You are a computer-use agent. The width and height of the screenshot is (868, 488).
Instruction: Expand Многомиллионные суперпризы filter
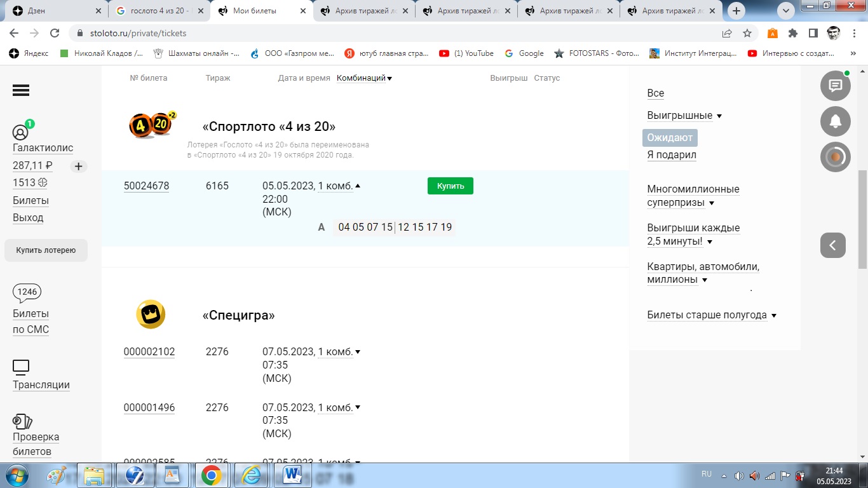pos(693,196)
